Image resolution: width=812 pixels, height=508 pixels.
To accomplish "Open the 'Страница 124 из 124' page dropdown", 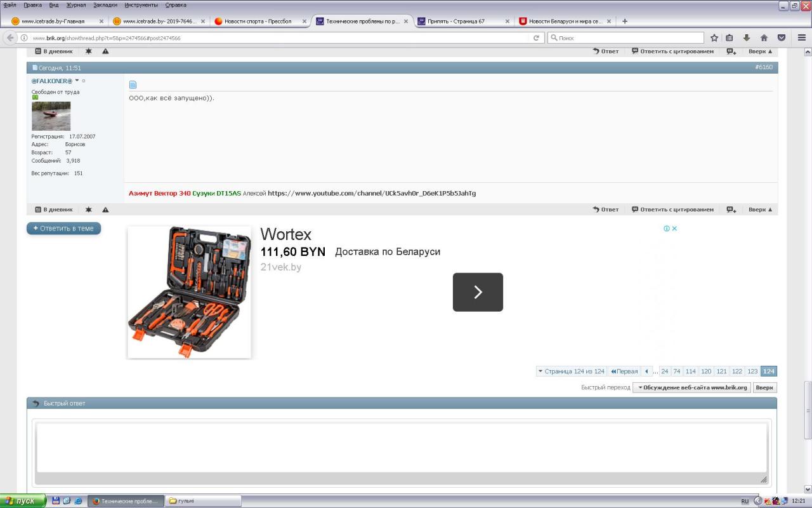I will pos(571,371).
